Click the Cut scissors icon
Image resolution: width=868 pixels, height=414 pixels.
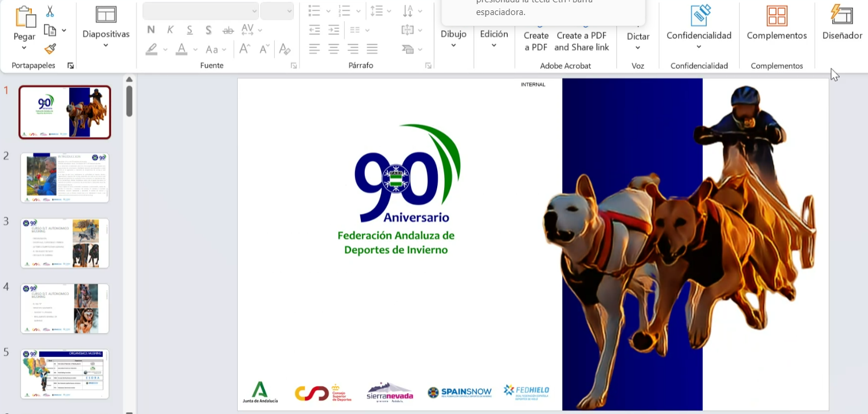click(x=50, y=11)
